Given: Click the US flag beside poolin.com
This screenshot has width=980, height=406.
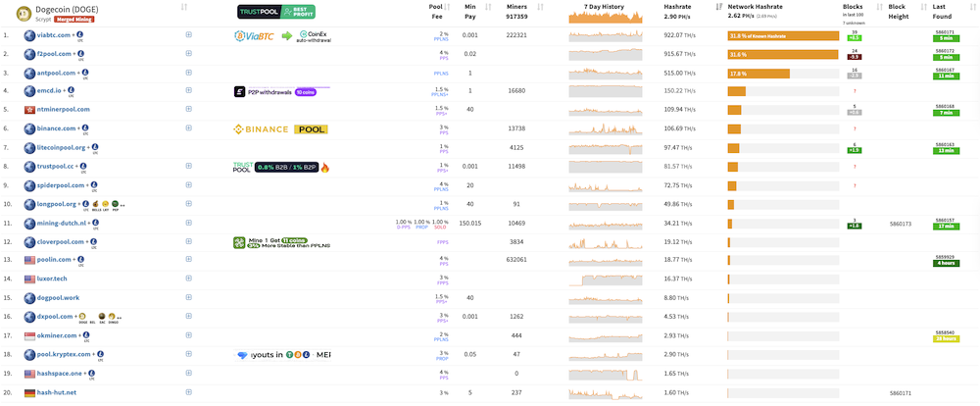Looking at the screenshot, I should click(29, 260).
